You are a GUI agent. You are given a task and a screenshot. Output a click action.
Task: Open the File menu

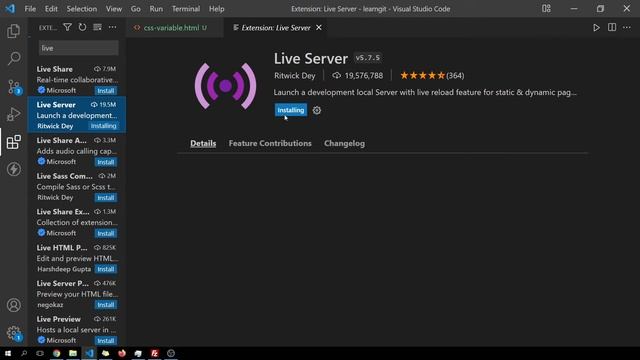point(30,9)
